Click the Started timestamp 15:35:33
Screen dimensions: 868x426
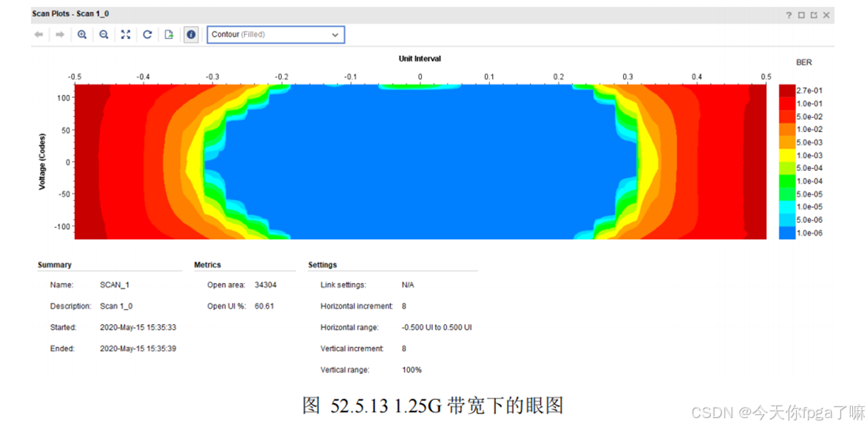click(138, 327)
